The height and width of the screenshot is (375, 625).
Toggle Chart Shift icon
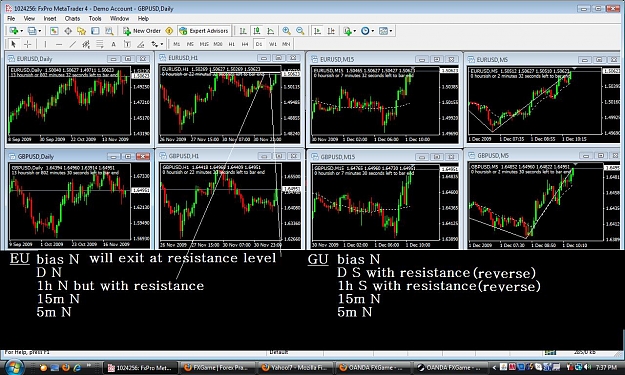[331, 31]
